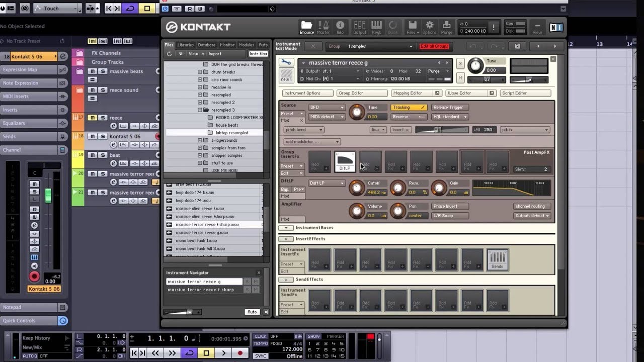Open the Kontakt Output mixer
Viewport: 644px width, 362px height.
360,27
